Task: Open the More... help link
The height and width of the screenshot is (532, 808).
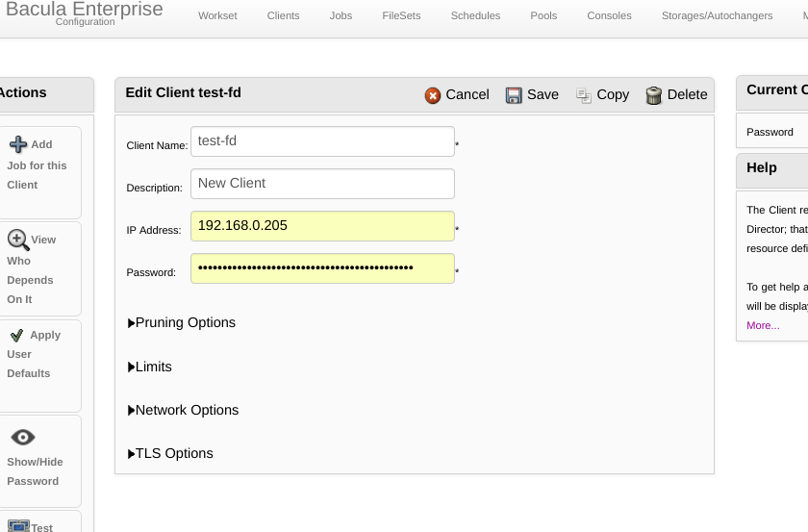Action: click(763, 326)
